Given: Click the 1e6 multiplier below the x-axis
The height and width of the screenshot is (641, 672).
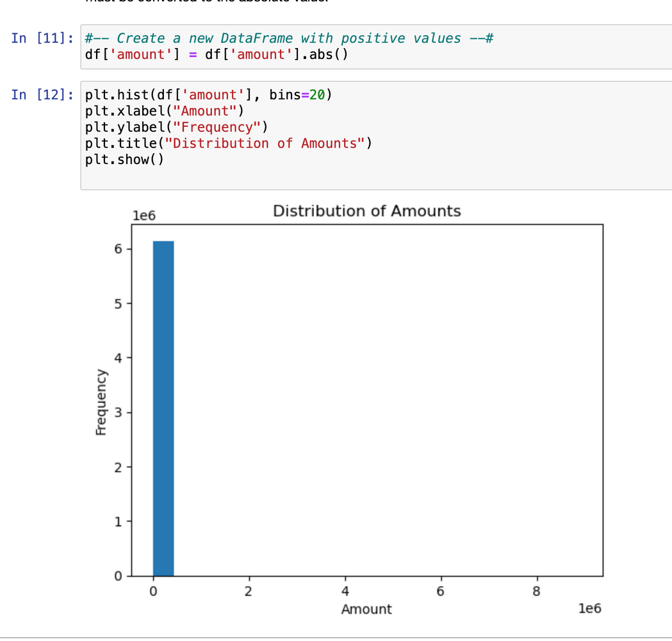Looking at the screenshot, I should pos(589,609).
